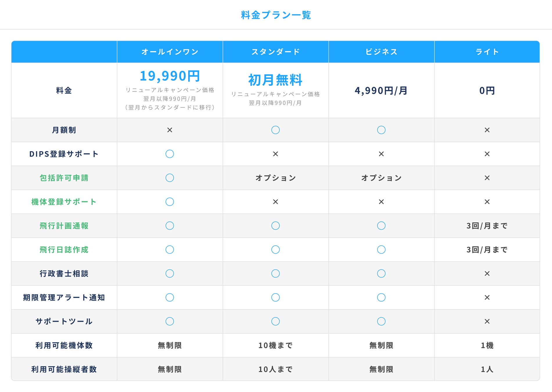552x392 pixels.
Task: Select the ビジネス plan header
Action: click(x=381, y=52)
